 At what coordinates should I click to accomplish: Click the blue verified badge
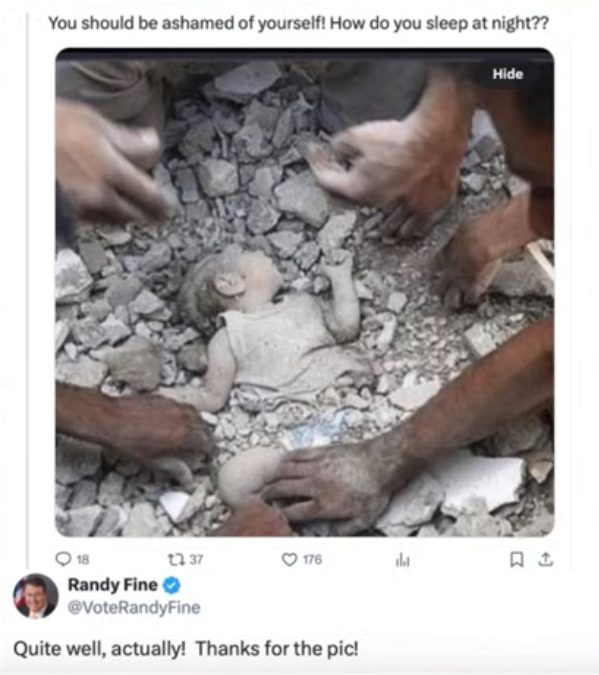pyautogui.click(x=172, y=585)
